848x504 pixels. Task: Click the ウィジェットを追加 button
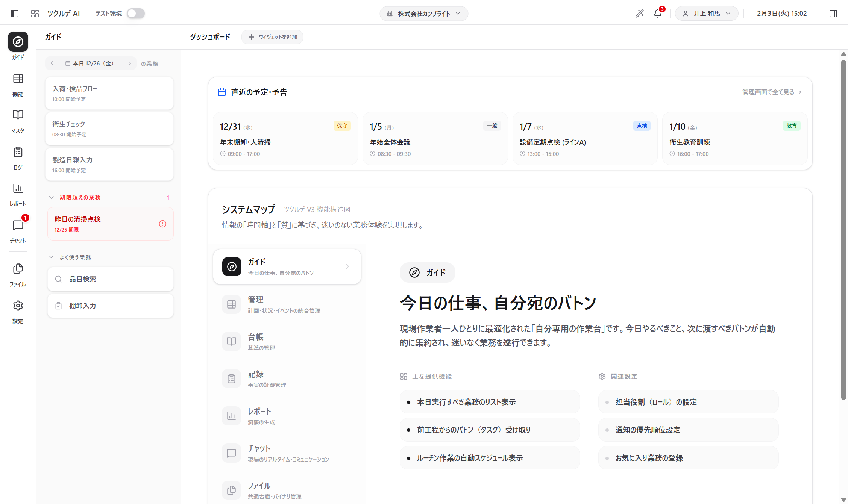click(272, 37)
